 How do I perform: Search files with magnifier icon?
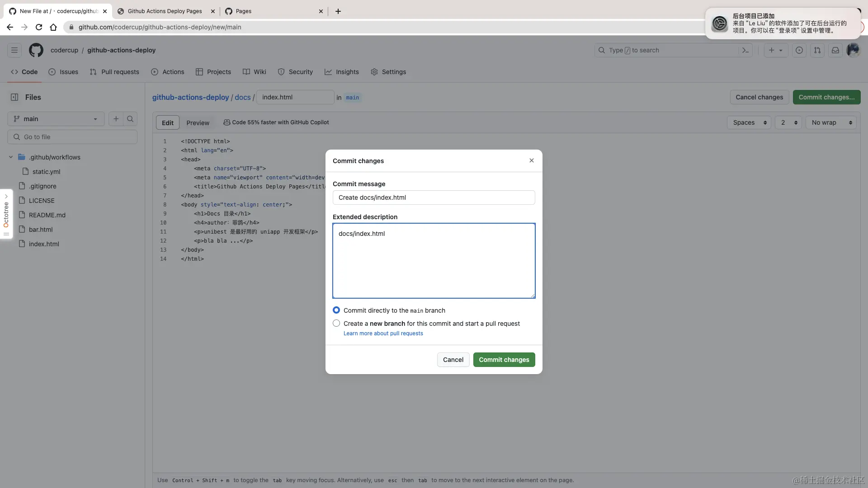tap(130, 119)
